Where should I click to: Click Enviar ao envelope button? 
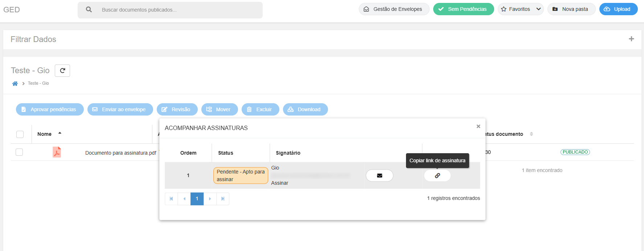pos(120,109)
